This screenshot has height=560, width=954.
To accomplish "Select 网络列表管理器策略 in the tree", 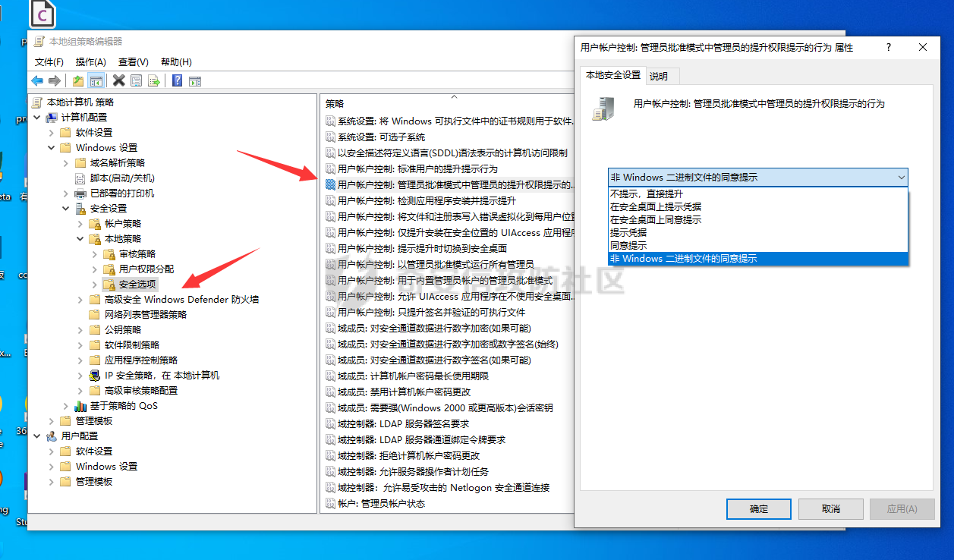I will point(146,314).
